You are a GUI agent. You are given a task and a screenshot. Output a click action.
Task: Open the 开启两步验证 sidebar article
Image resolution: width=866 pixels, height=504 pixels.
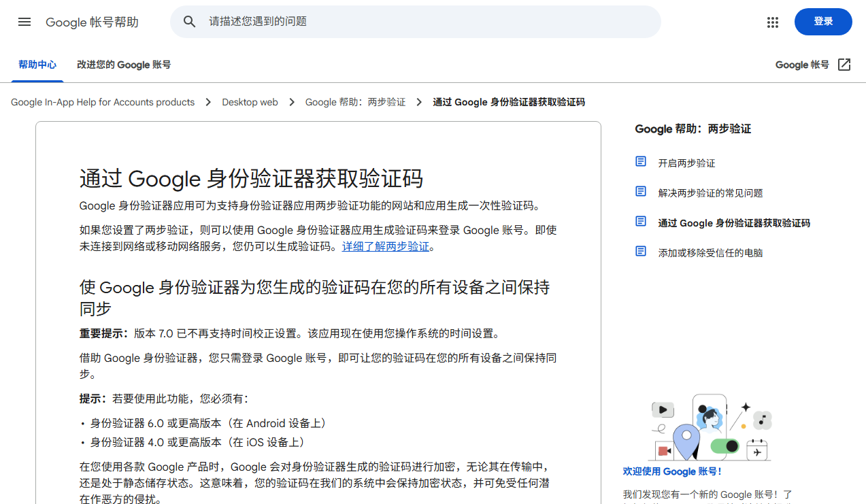pyautogui.click(x=686, y=163)
